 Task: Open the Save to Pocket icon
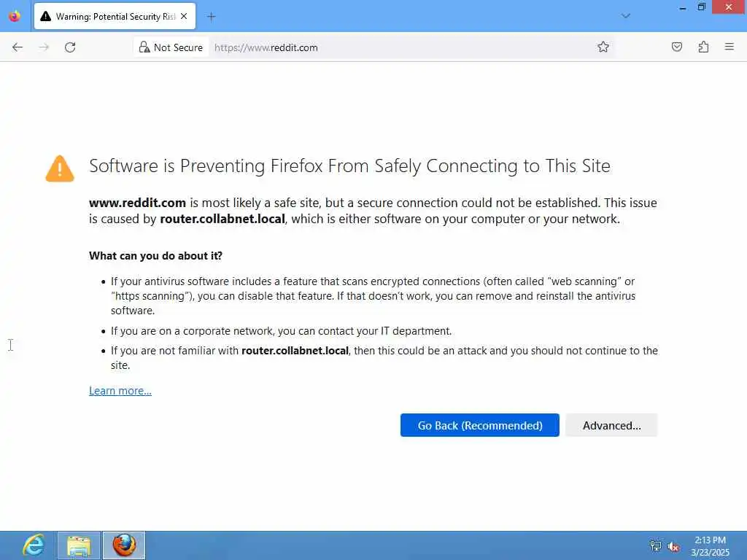point(677,47)
